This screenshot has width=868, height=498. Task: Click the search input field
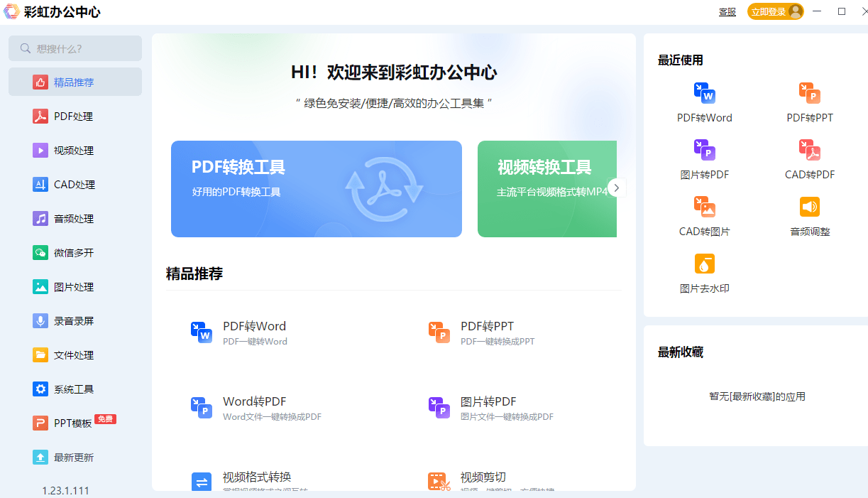pyautogui.click(x=75, y=48)
